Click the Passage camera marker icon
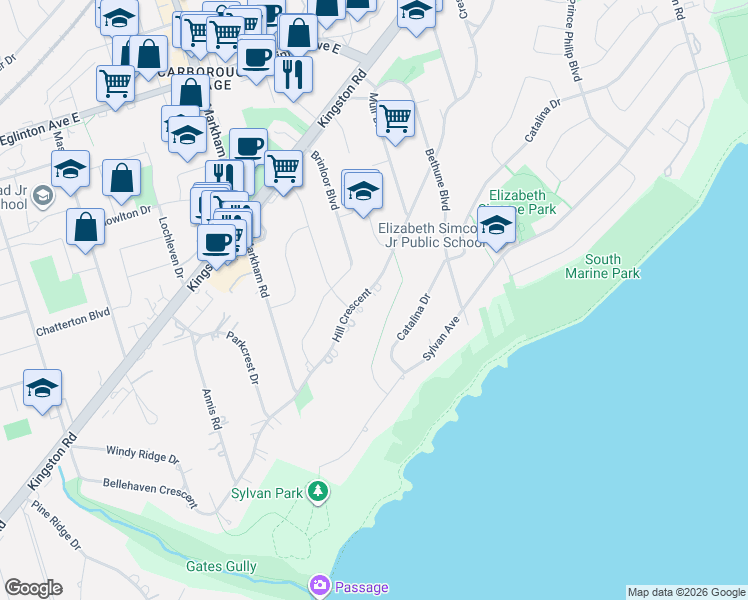This screenshot has width=748, height=600. (320, 586)
